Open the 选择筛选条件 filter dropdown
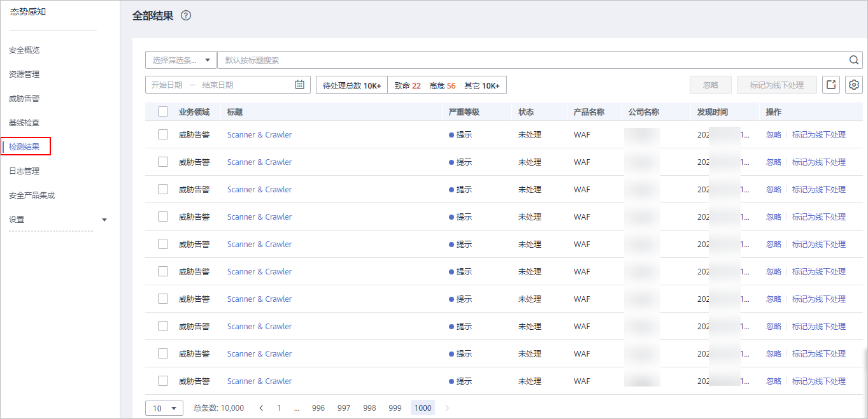868x419 pixels. (x=181, y=60)
